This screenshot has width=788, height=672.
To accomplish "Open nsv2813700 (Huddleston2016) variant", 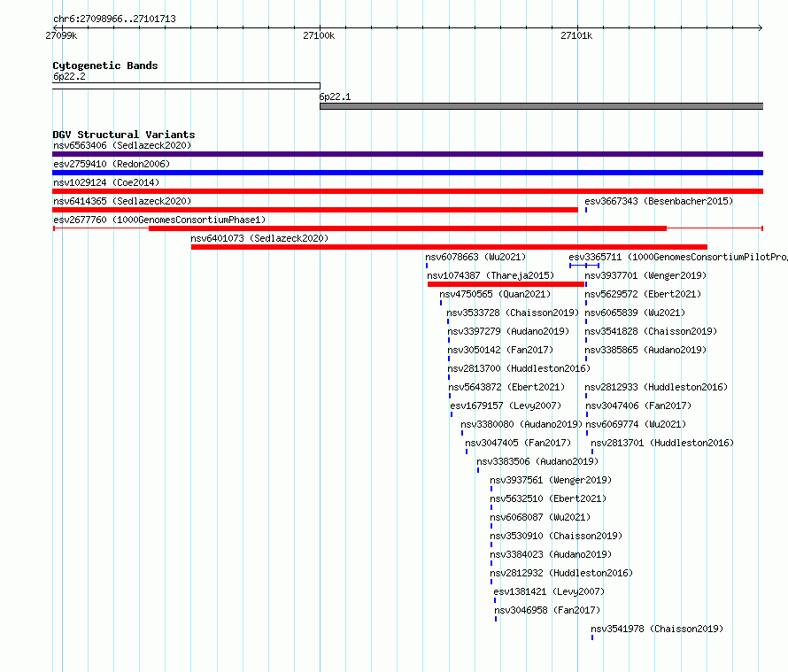I will [x=519, y=368].
